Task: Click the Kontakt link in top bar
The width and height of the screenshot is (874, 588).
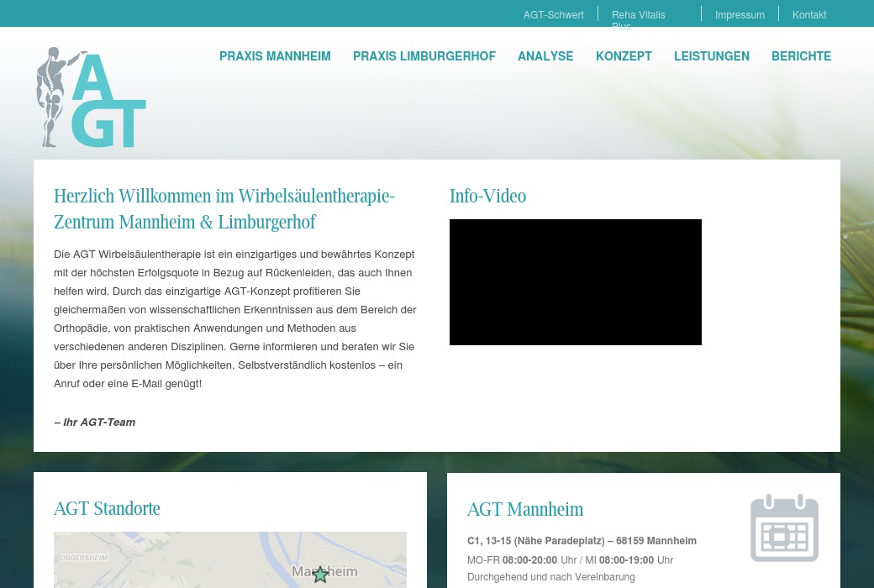Action: 808,15
